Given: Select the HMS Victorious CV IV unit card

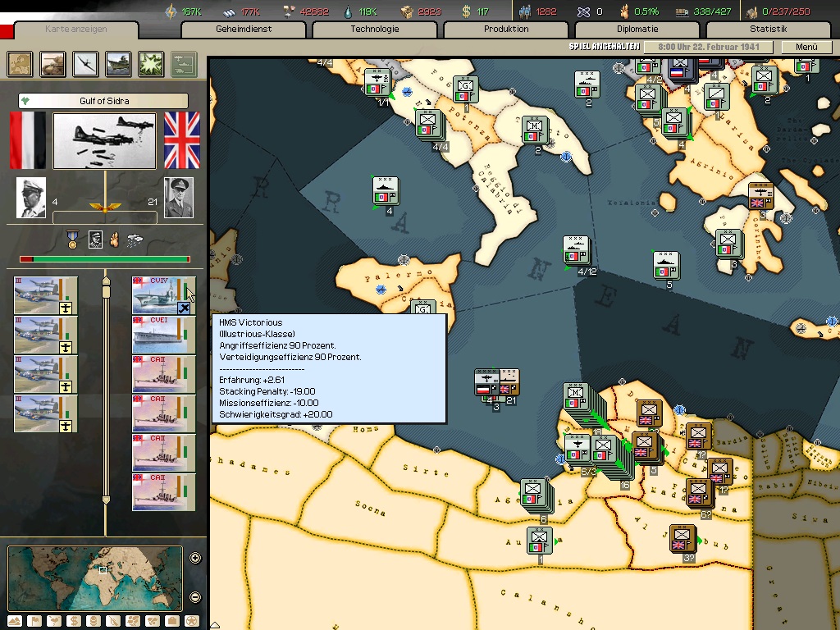Looking at the screenshot, I should [x=163, y=295].
